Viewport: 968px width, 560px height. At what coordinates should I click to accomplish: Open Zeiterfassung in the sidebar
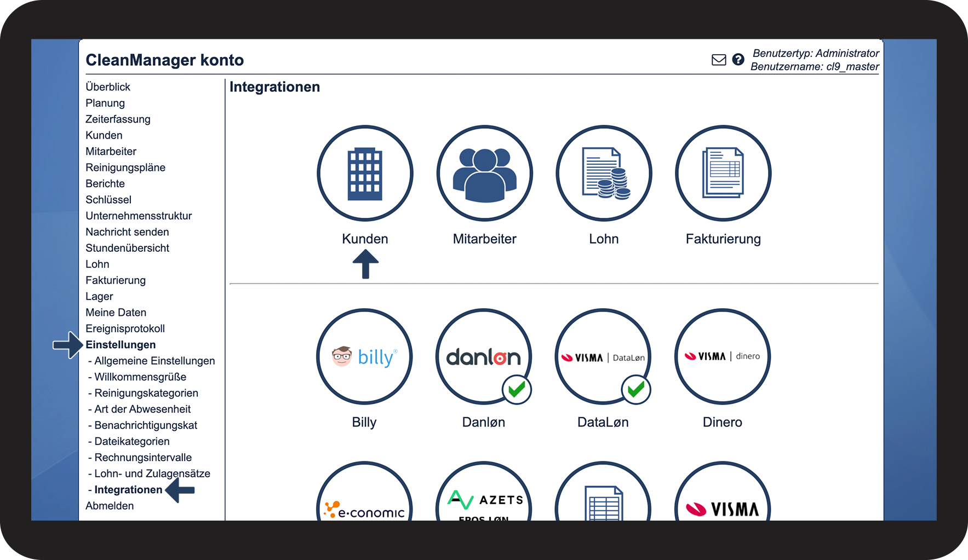pyautogui.click(x=118, y=119)
